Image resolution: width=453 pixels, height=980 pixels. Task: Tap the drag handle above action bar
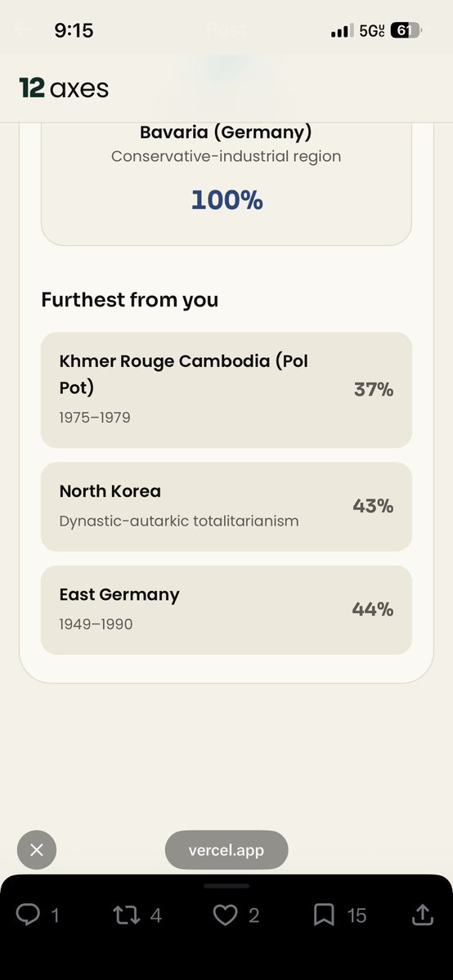[x=226, y=886]
